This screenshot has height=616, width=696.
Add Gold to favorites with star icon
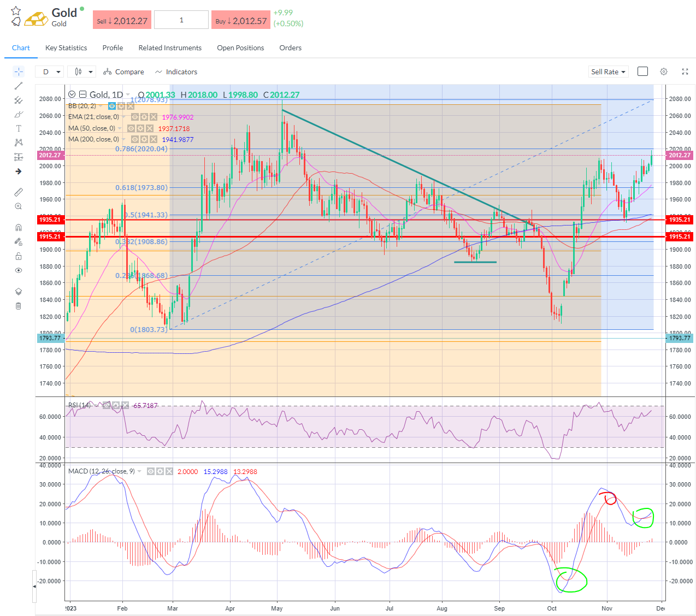16,10
